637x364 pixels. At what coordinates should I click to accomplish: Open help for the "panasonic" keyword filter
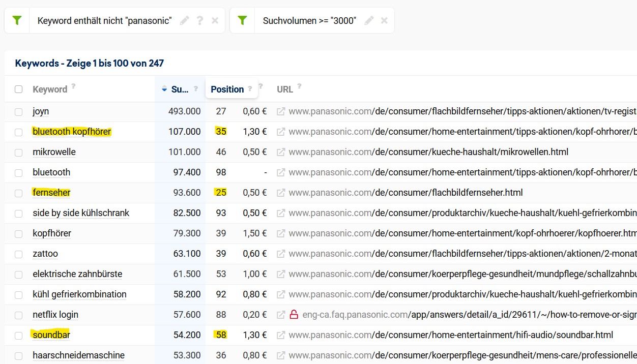coord(200,20)
